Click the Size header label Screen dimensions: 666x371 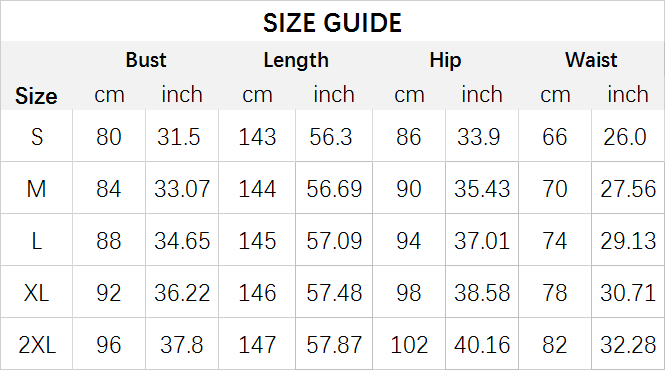click(x=36, y=96)
